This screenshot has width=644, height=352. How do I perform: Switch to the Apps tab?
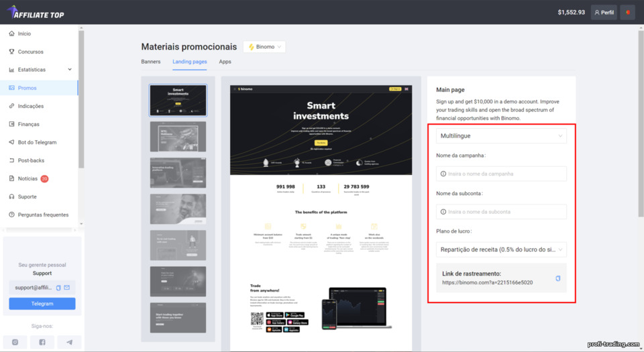(x=225, y=62)
